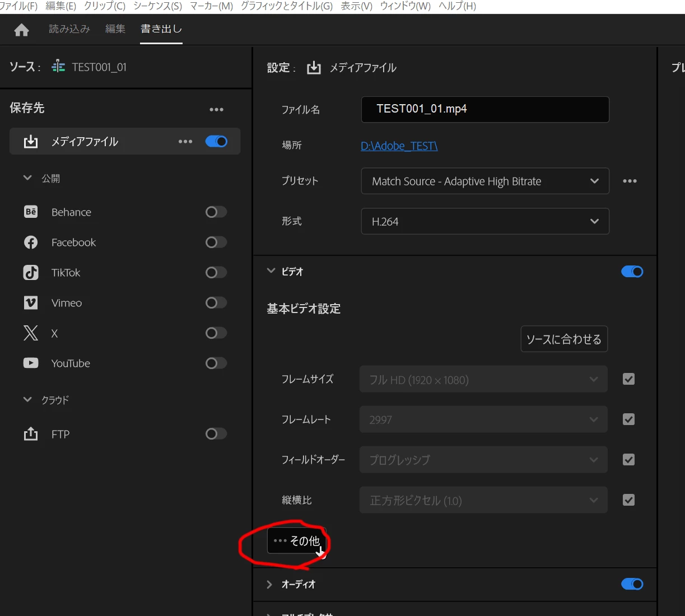Switch to the 編集 workspace tab
This screenshot has height=616, width=685.
[115, 29]
